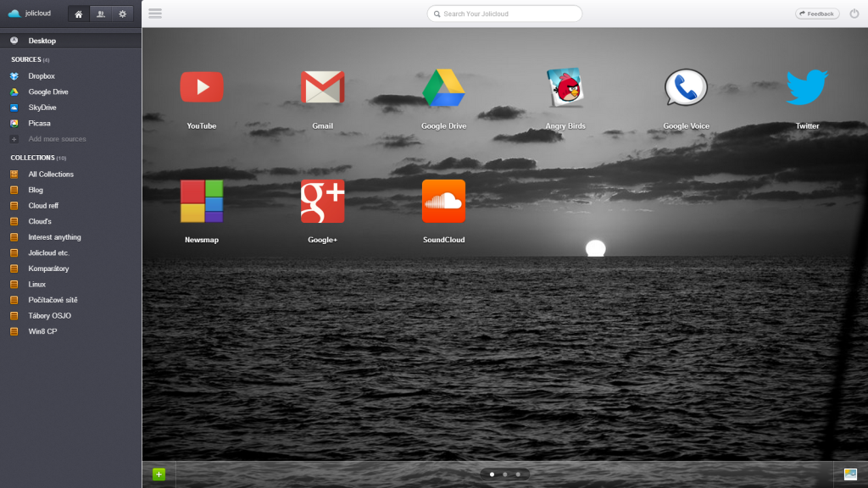Viewport: 868px width, 488px height.
Task: Open the Angry Birds app
Action: (565, 87)
